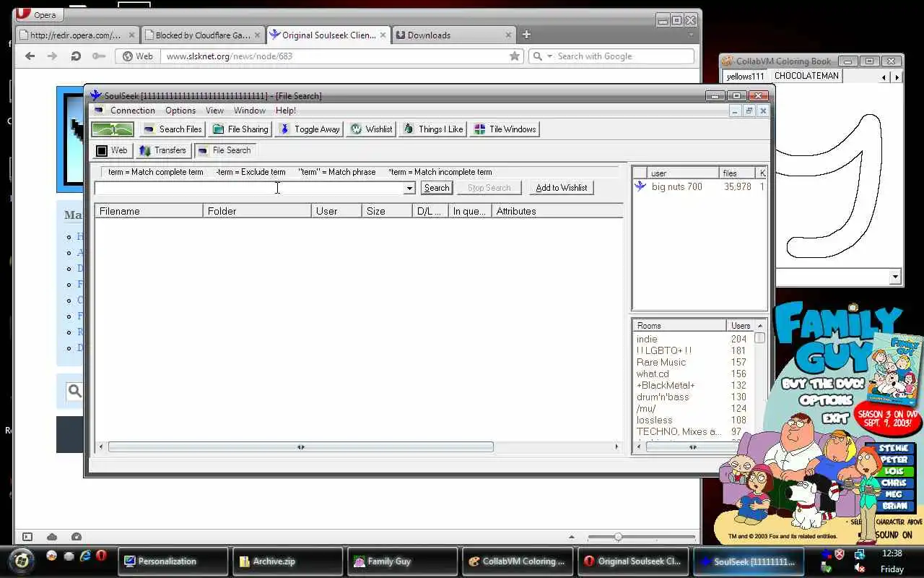This screenshot has width=924, height=578.
Task: Sort user list by files column
Action: pos(737,173)
